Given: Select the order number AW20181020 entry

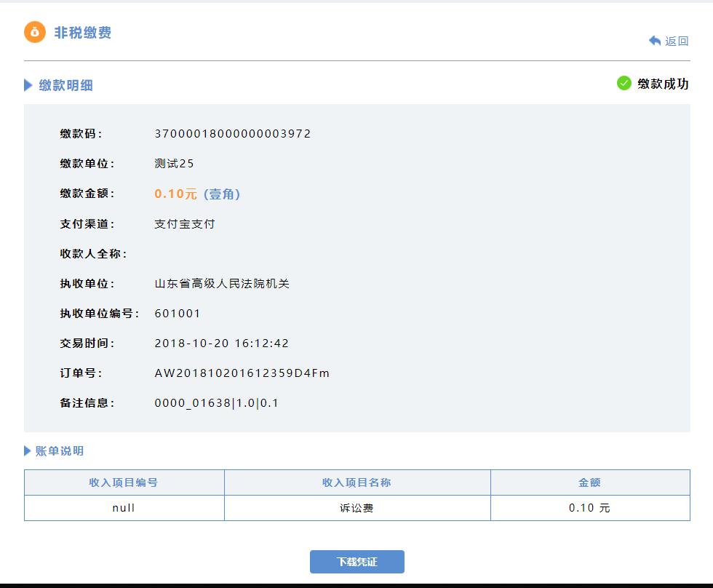Looking at the screenshot, I should click(240, 373).
